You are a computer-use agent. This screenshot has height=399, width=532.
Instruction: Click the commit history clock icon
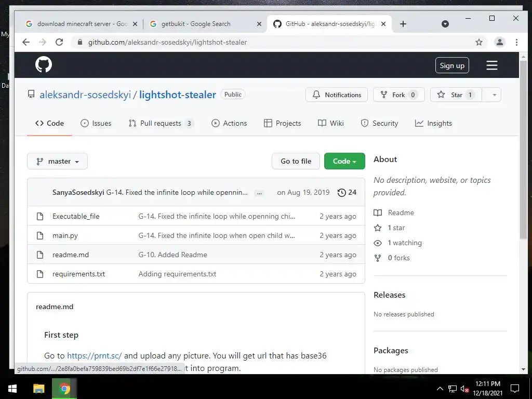click(x=342, y=192)
